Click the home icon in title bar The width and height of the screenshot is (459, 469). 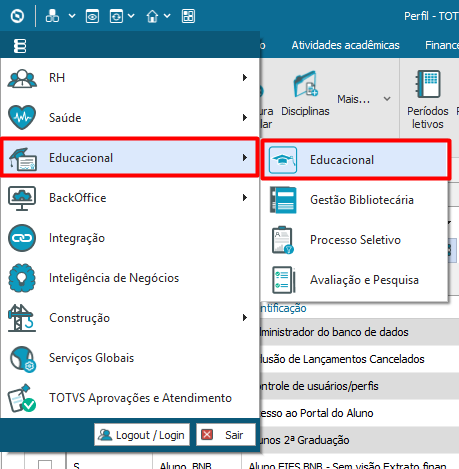[x=152, y=16]
